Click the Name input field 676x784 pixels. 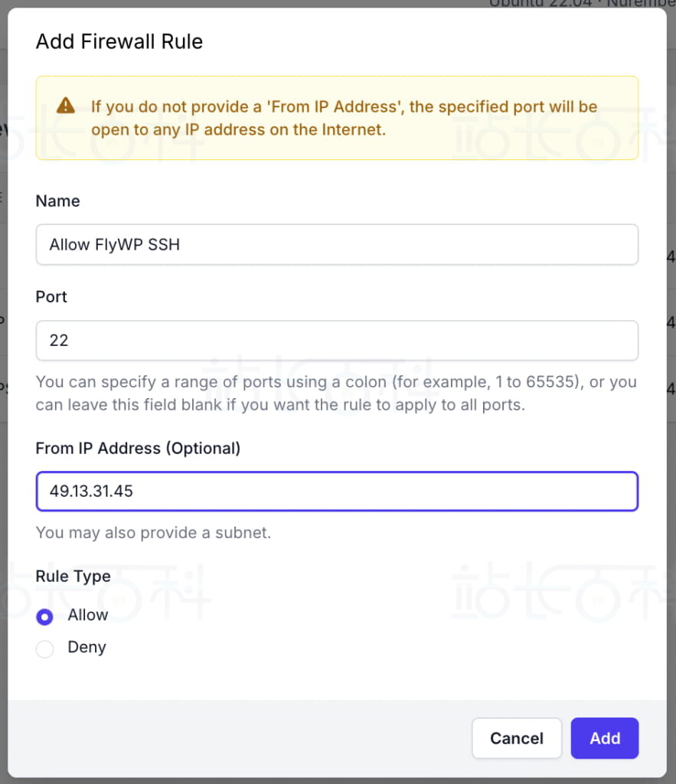coord(337,245)
